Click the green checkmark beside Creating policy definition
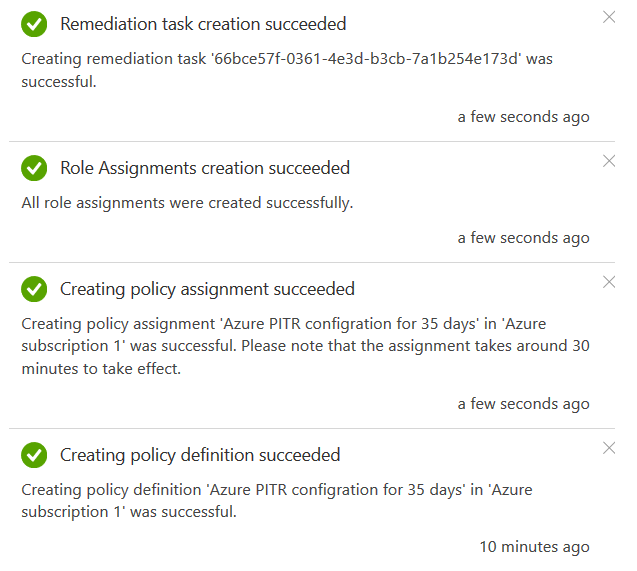The image size is (637, 571). coord(34,456)
